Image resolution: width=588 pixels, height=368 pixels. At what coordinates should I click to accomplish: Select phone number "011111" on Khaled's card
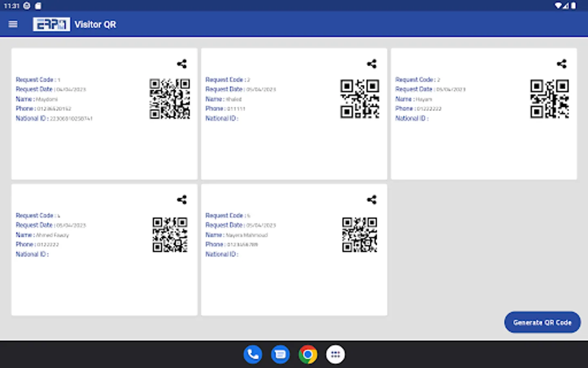(236, 109)
